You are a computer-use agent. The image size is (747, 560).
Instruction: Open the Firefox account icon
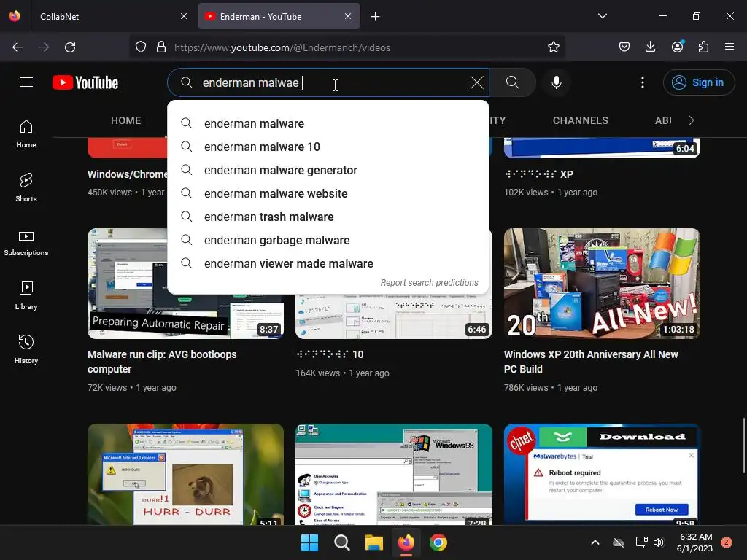677,47
